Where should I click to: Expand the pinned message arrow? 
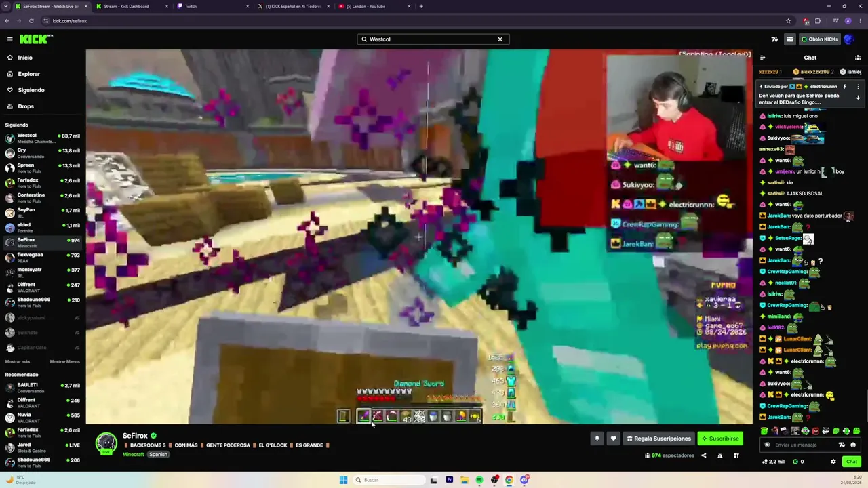point(858,98)
